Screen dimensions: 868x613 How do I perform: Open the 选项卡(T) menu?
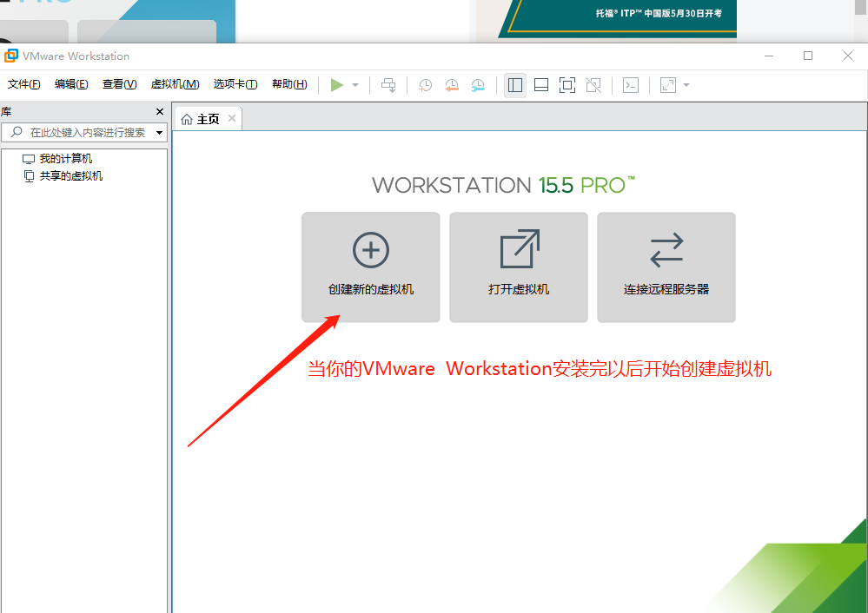pyautogui.click(x=235, y=84)
